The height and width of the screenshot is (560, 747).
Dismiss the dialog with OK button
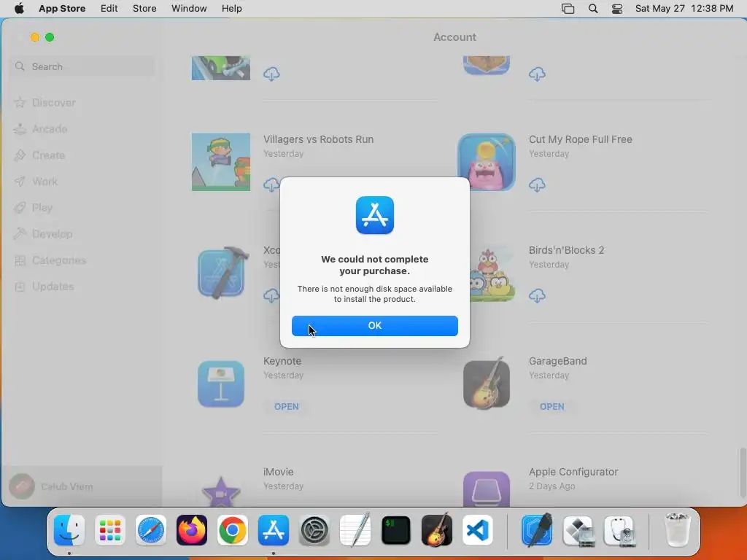[374, 326]
